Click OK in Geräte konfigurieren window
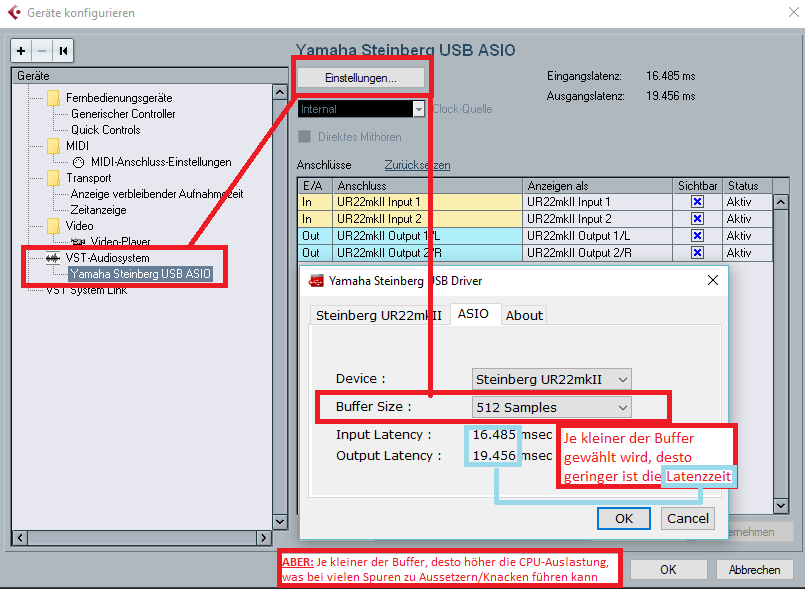The width and height of the screenshot is (805, 589). [668, 569]
